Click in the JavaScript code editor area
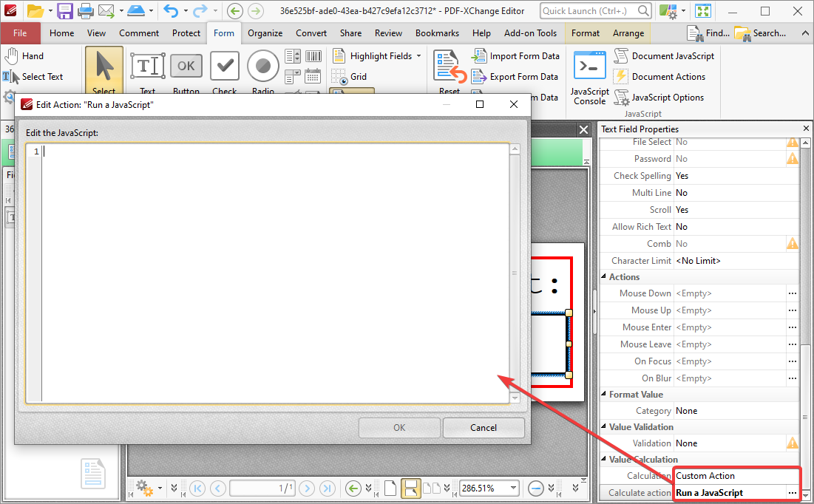This screenshot has width=814, height=504. tap(275, 273)
